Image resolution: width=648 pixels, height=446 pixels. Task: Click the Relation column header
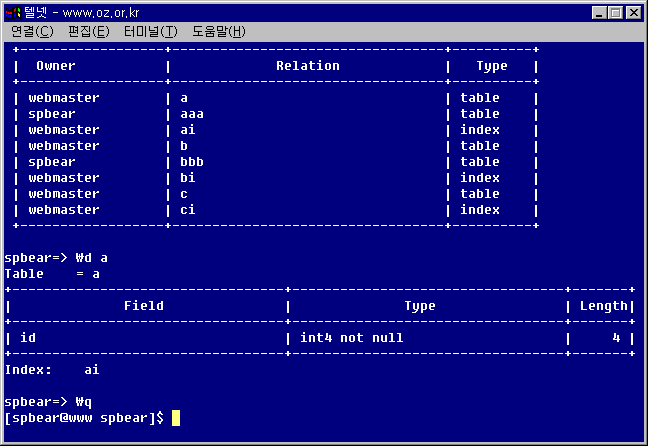coord(308,66)
